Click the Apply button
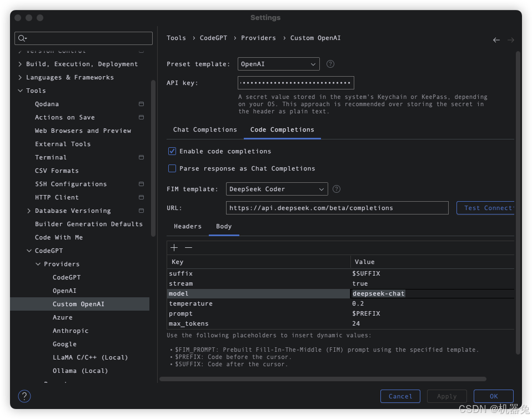 coord(446,396)
